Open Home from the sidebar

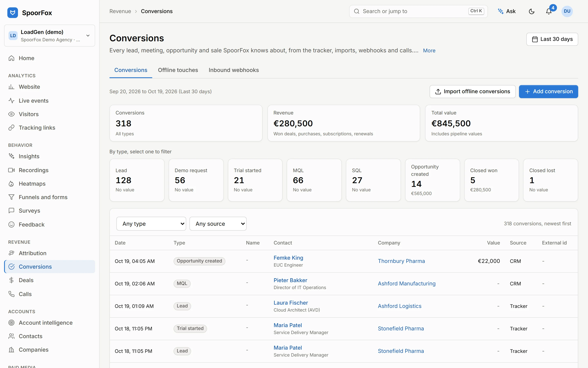coord(50,58)
